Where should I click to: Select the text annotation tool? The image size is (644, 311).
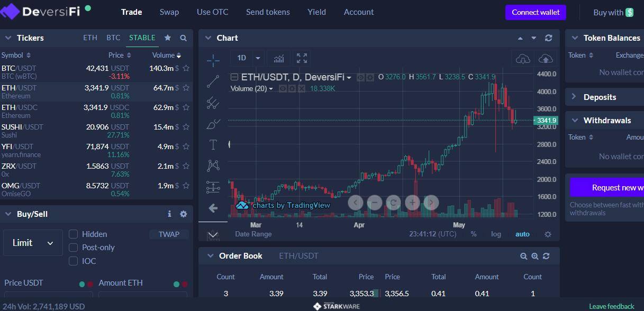213,145
